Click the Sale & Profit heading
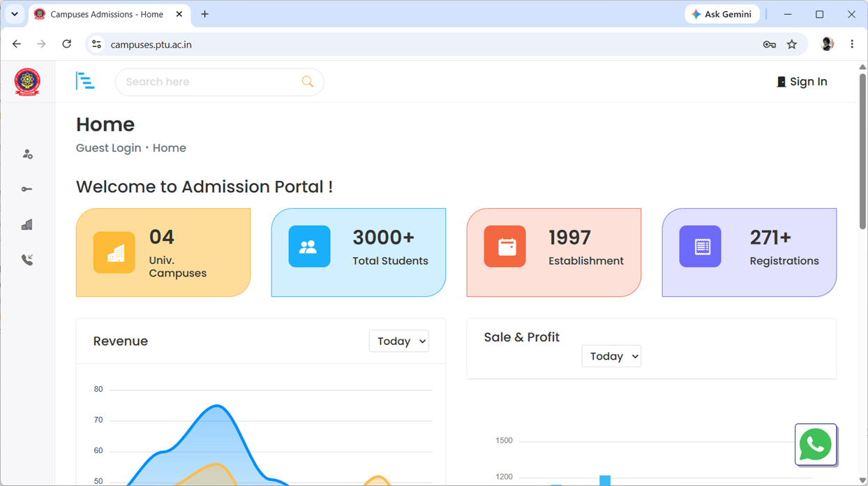The height and width of the screenshot is (486, 868). [x=522, y=337]
